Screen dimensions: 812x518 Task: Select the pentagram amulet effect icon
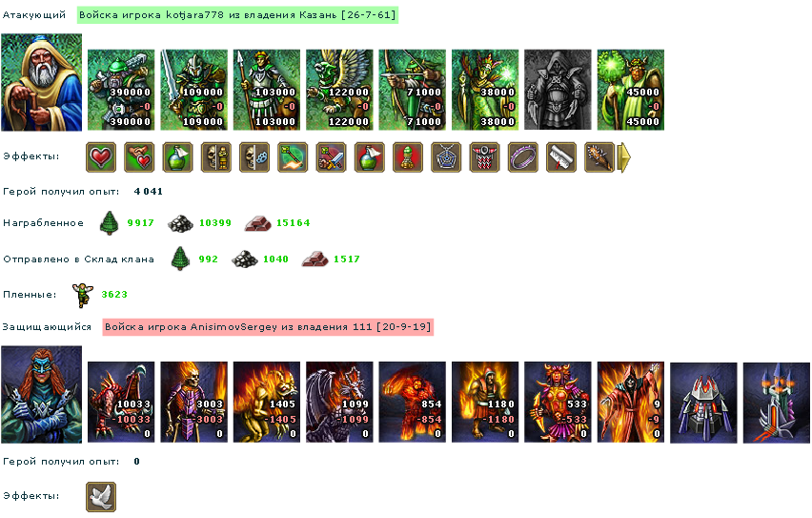446,157
